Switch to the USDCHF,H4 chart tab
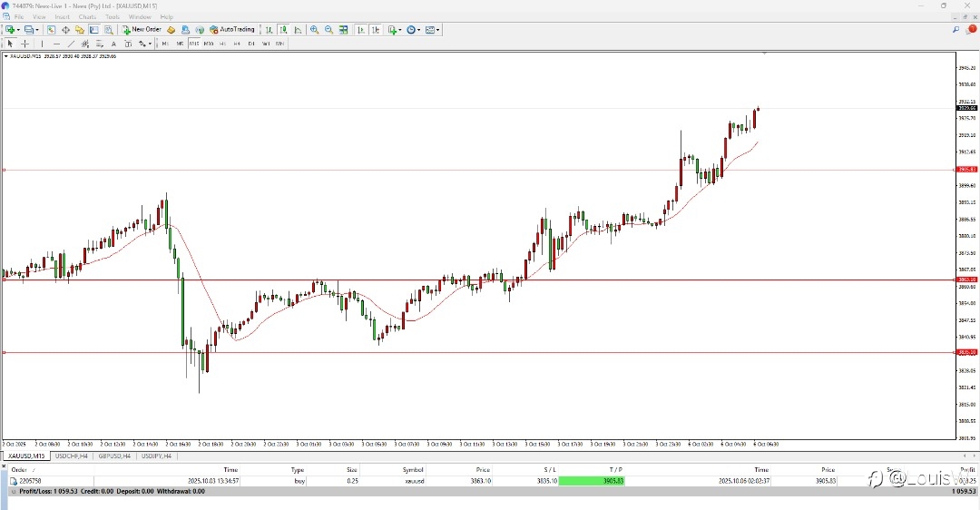The height and width of the screenshot is (510, 980). pos(72,456)
